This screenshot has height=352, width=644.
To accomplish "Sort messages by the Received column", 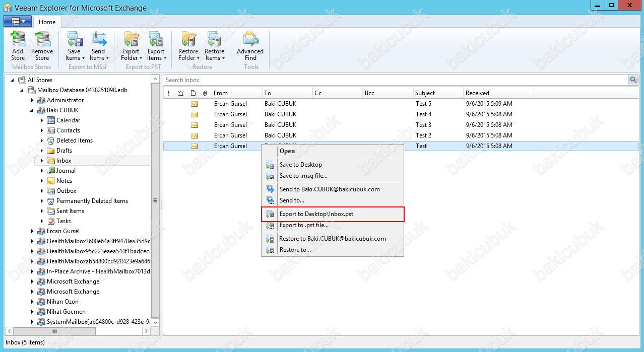I will 499,93.
